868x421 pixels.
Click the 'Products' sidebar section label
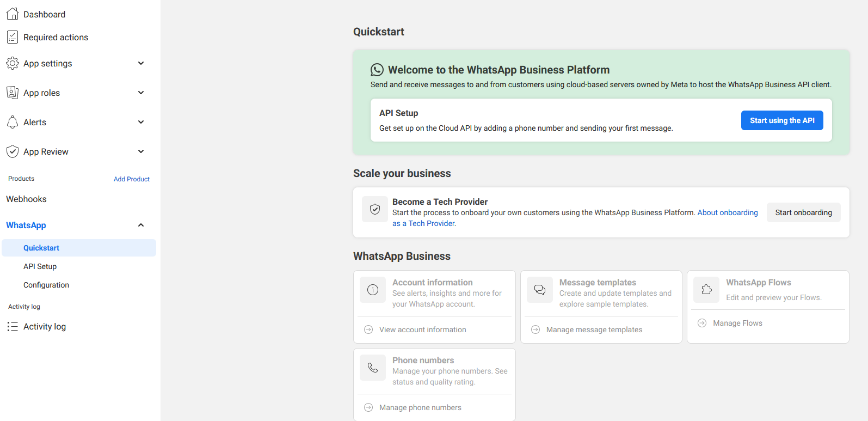(21, 179)
